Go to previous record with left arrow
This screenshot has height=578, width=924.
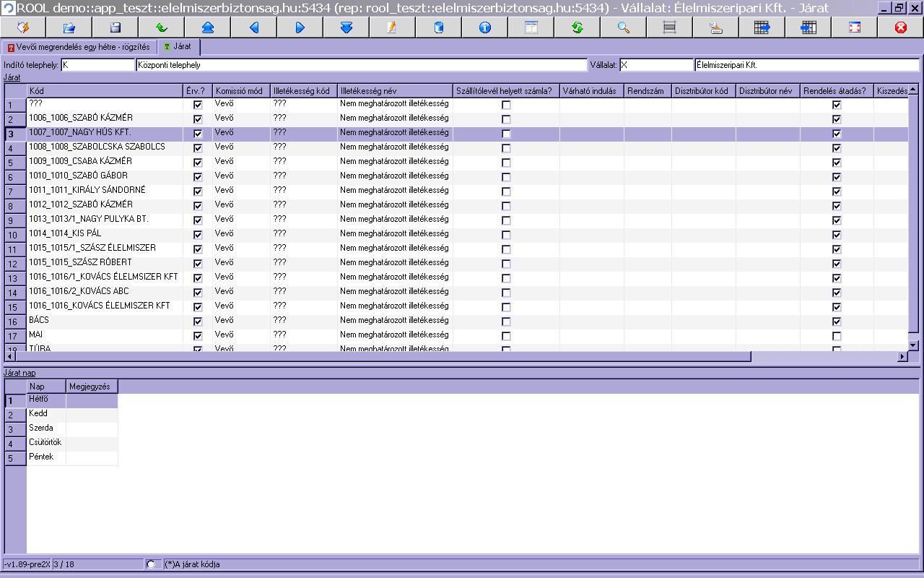click(254, 27)
